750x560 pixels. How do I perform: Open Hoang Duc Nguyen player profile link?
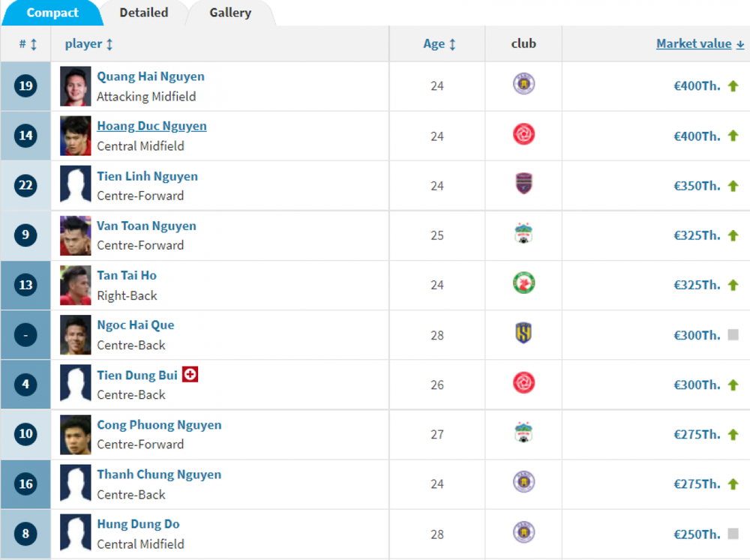click(x=151, y=126)
